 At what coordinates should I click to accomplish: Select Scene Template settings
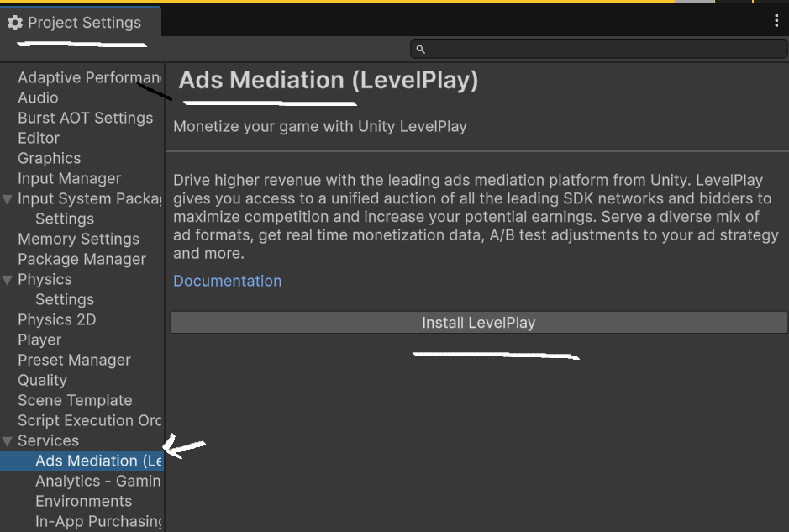(75, 400)
